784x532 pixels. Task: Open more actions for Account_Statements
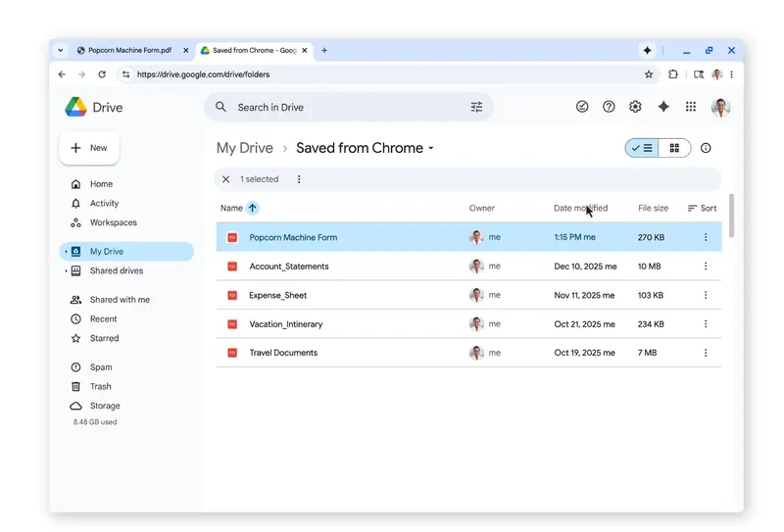pyautogui.click(x=706, y=266)
